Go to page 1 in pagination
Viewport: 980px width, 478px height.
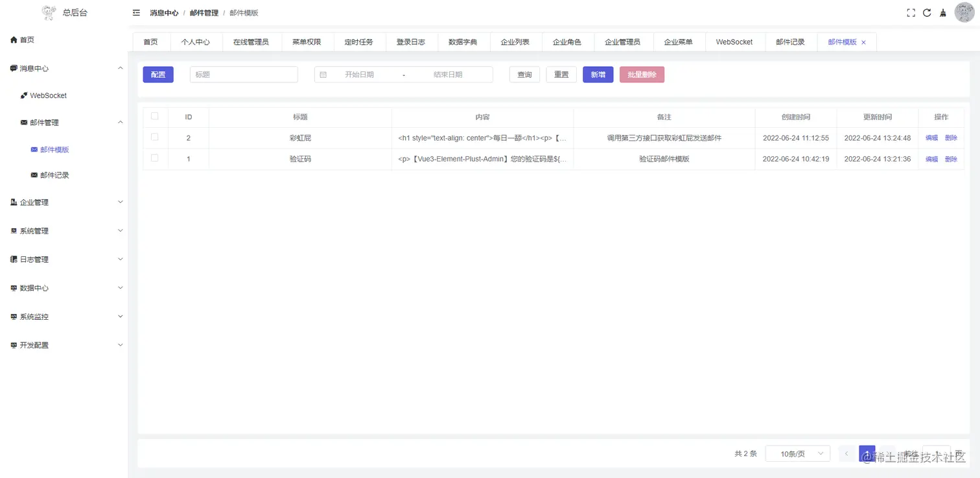(867, 453)
